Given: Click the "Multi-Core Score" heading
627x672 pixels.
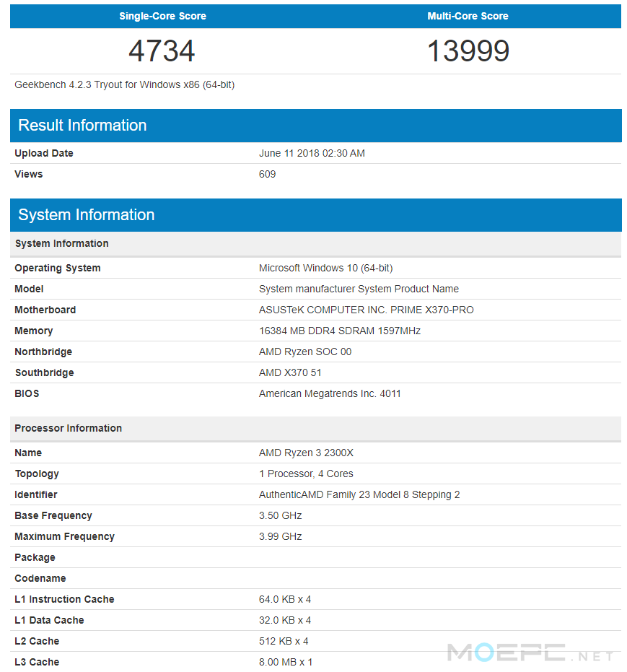Looking at the screenshot, I should tap(468, 17).
